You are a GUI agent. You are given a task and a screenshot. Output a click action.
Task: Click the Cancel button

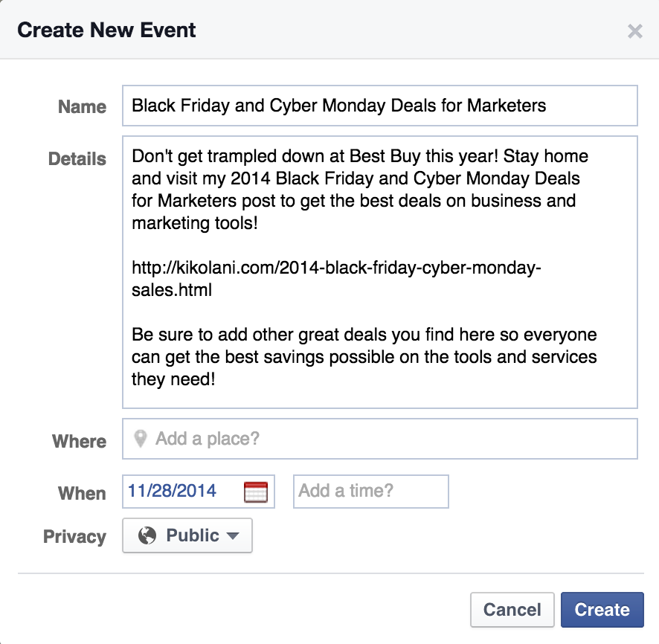pos(512,609)
